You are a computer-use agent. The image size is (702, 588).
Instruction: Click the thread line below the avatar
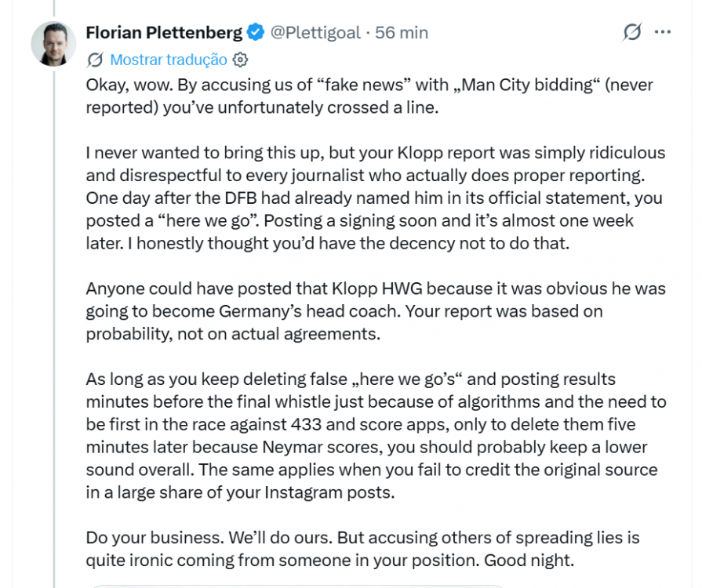[53, 327]
